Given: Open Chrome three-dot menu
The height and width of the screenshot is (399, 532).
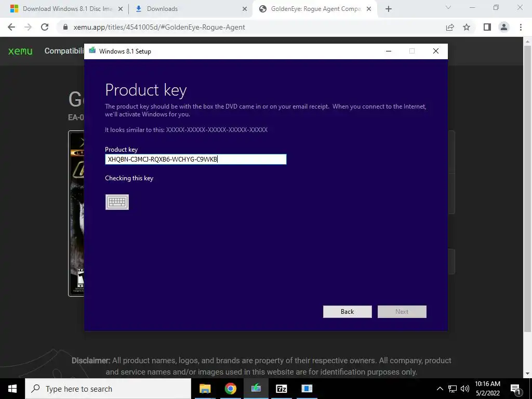Looking at the screenshot, I should pos(521,27).
